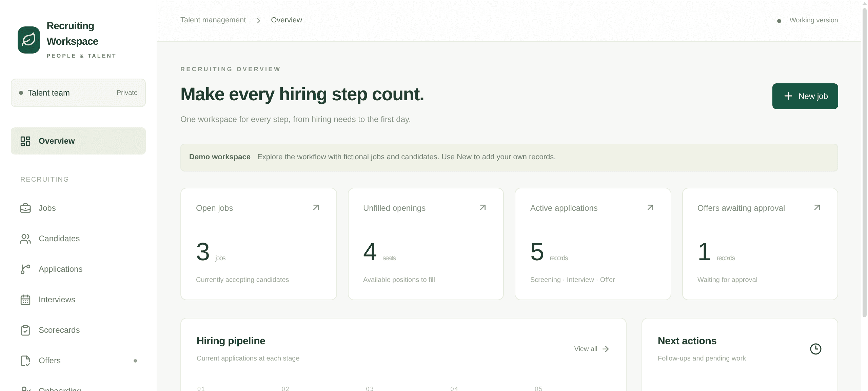The width and height of the screenshot is (868, 391).
Task: Click the Offers notification dot
Action: coord(135,361)
